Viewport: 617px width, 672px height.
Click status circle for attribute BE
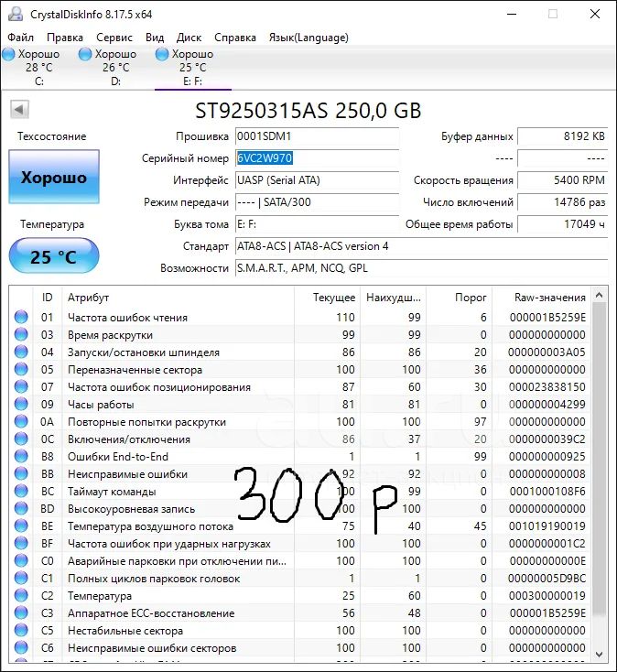[21, 526]
